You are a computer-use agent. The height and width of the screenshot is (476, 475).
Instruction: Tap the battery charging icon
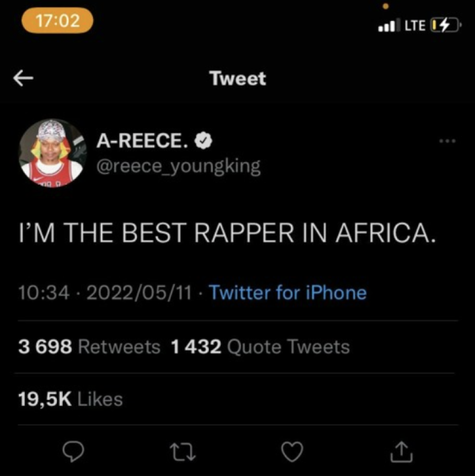tap(445, 25)
